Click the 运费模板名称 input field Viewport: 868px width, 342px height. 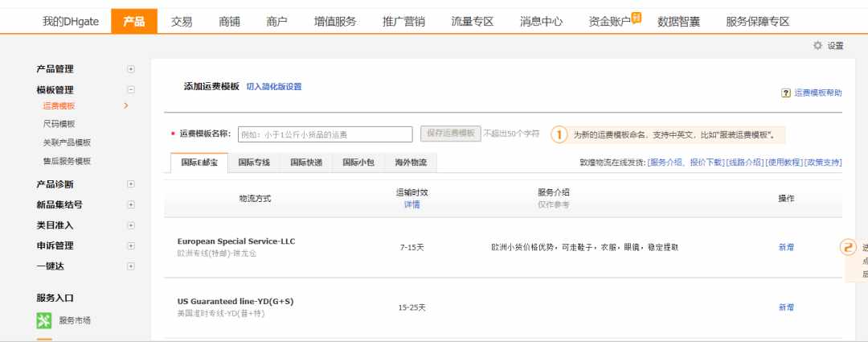pyautogui.click(x=325, y=134)
